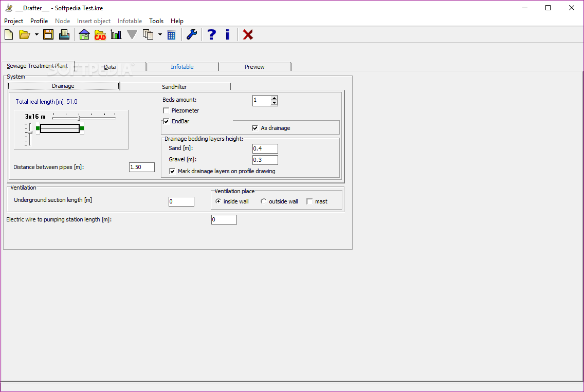Decrease Beds amount with the down arrow
Image resolution: width=584 pixels, height=392 pixels.
tap(274, 103)
